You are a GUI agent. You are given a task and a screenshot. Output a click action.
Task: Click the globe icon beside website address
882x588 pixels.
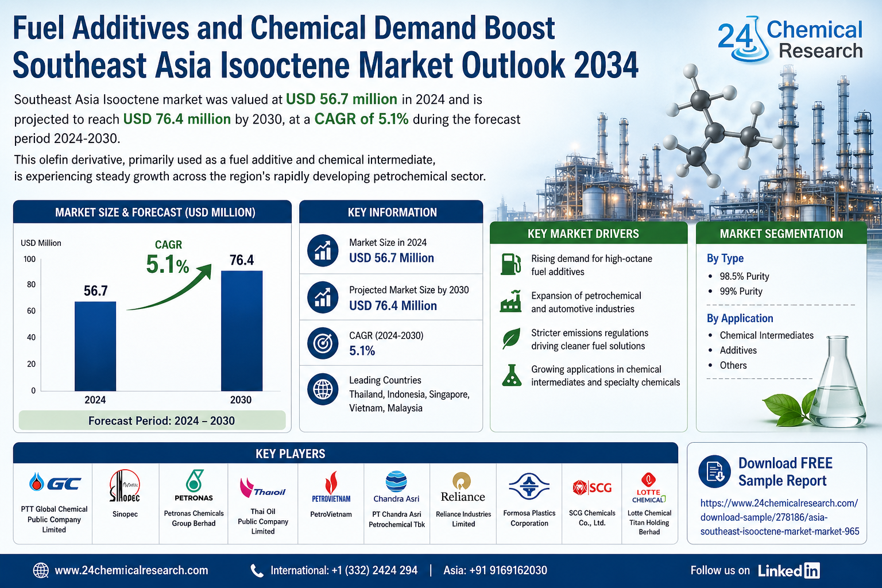[41, 570]
